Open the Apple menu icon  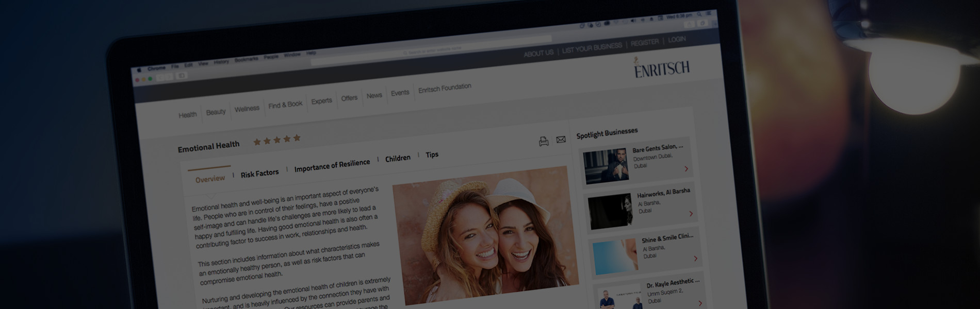click(x=139, y=70)
